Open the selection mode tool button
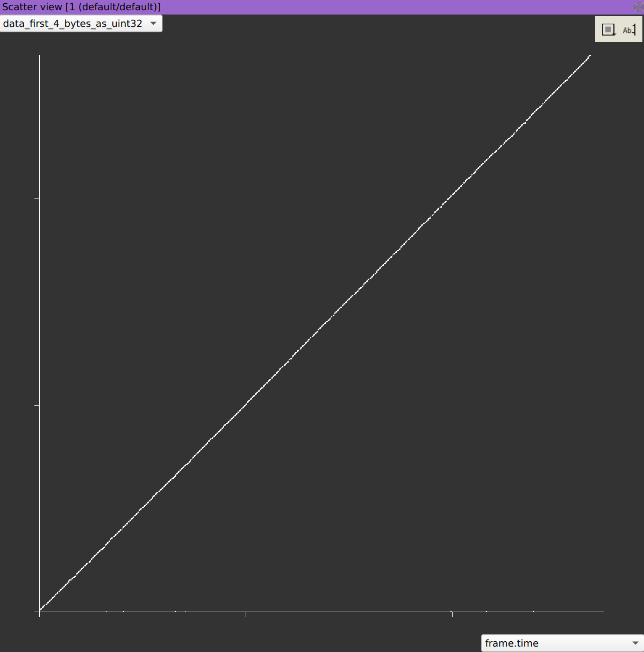The height and width of the screenshot is (652, 644). pyautogui.click(x=608, y=30)
